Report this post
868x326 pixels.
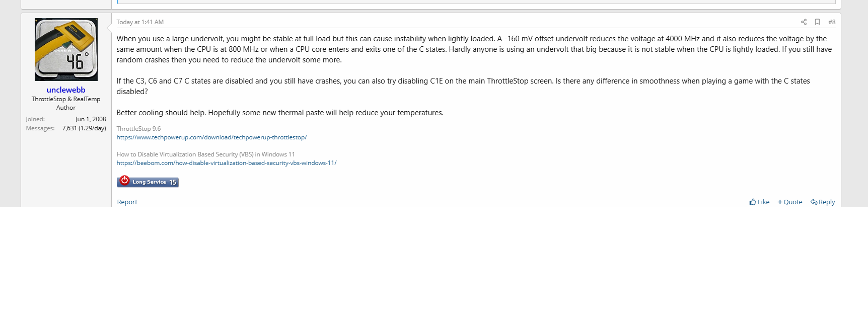(127, 202)
